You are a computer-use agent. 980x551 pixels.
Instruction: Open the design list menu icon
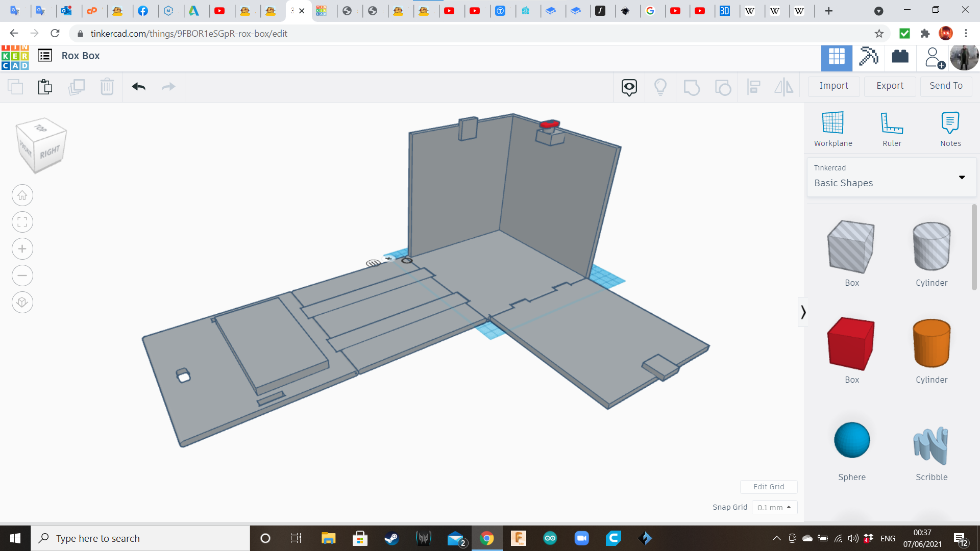point(45,56)
